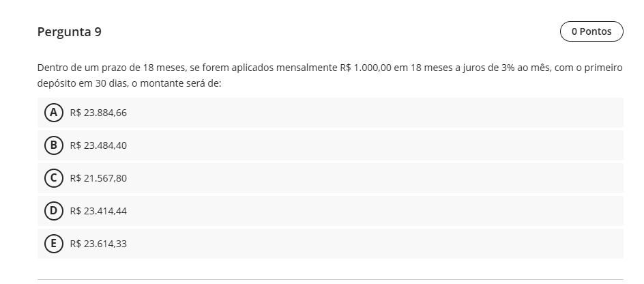Image resolution: width=644 pixels, height=284 pixels.
Task: Select the circled letter B option
Action: 53,145
